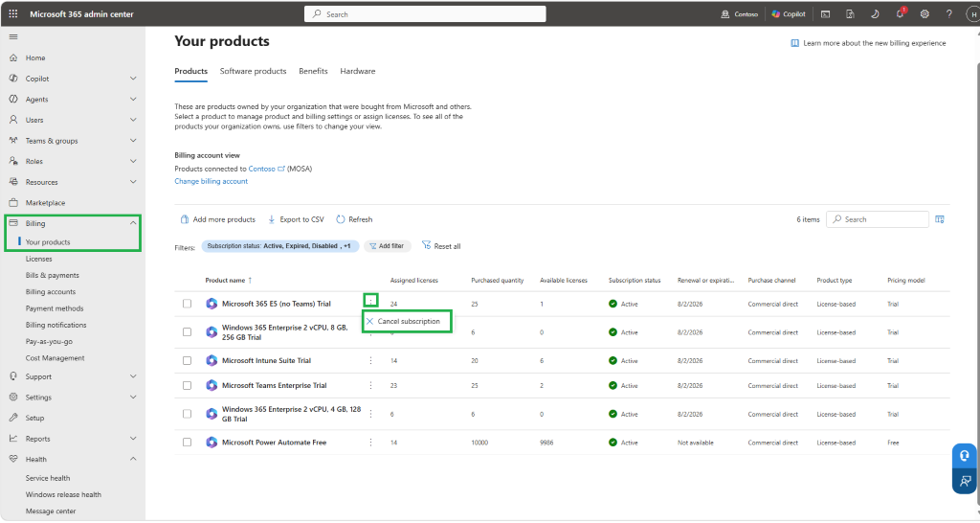This screenshot has width=980, height=523.
Task: Open more actions for Microsoft Power Automate Free
Action: point(370,443)
